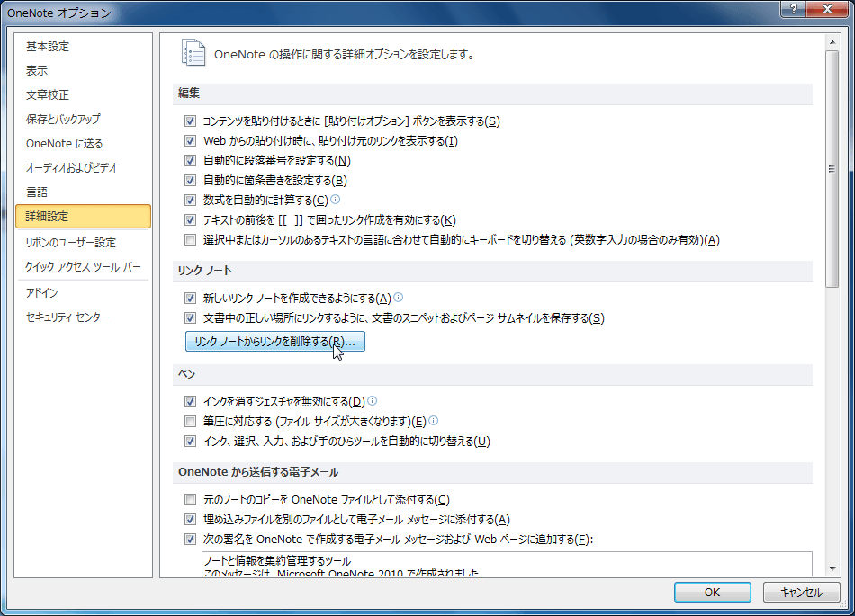Select アドイン in the sidebar
The image size is (855, 616).
tap(83, 292)
